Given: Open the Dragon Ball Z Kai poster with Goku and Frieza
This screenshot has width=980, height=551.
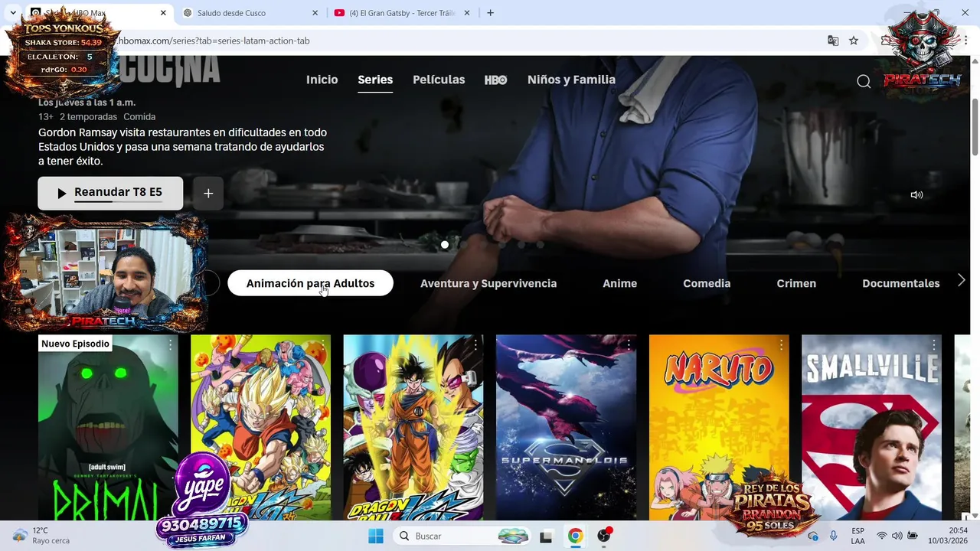Looking at the screenshot, I should (413, 428).
